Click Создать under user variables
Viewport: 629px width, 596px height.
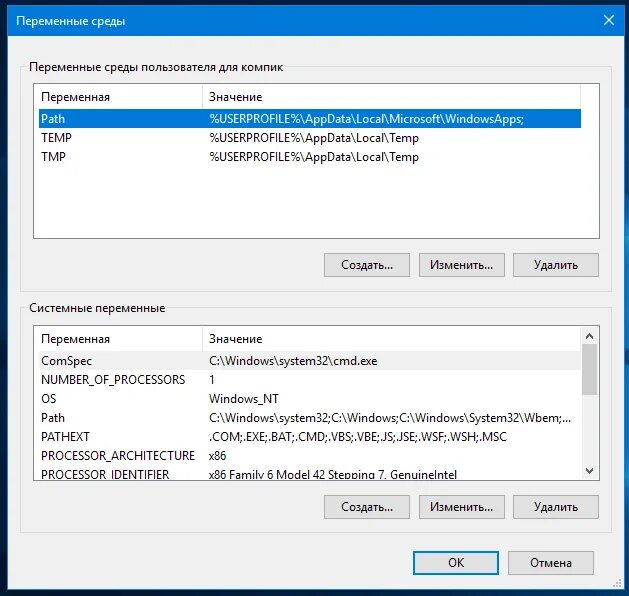pos(367,265)
